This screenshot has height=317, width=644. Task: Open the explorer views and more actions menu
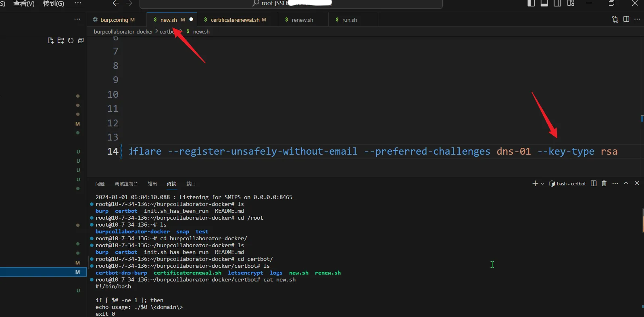(77, 19)
